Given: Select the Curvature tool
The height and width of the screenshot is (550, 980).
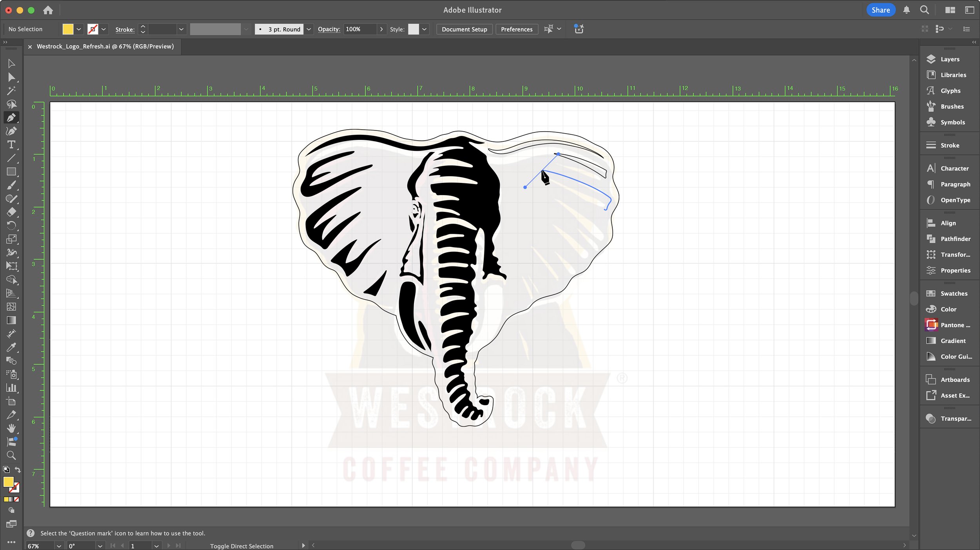Looking at the screenshot, I should [x=11, y=131].
